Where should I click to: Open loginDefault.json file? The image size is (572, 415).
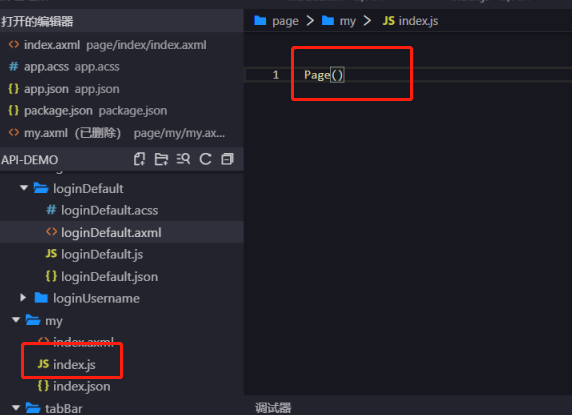(109, 276)
